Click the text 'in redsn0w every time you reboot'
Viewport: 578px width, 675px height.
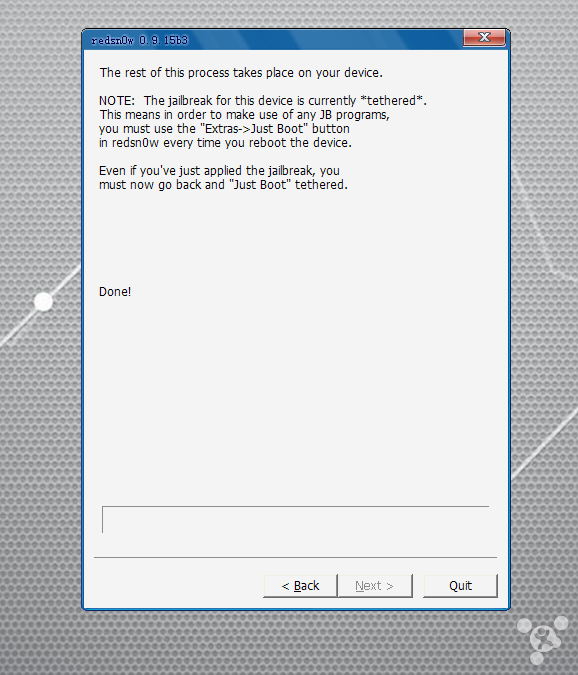(x=226, y=143)
